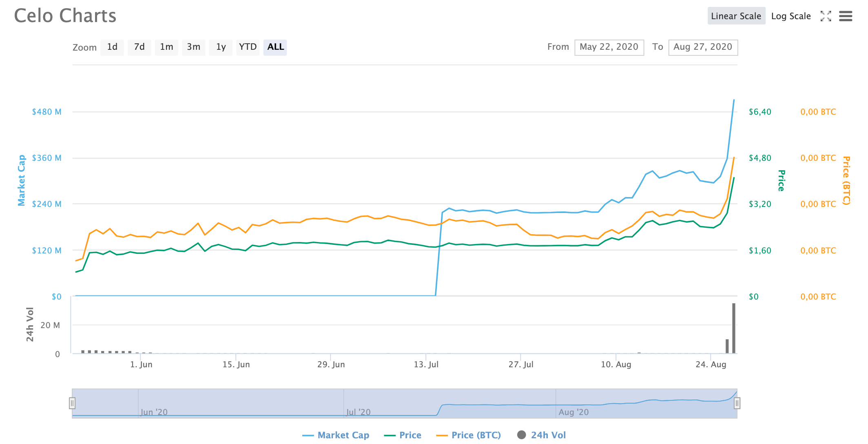Choose the 1y zoom option
This screenshot has width=868, height=444.
[x=221, y=47]
